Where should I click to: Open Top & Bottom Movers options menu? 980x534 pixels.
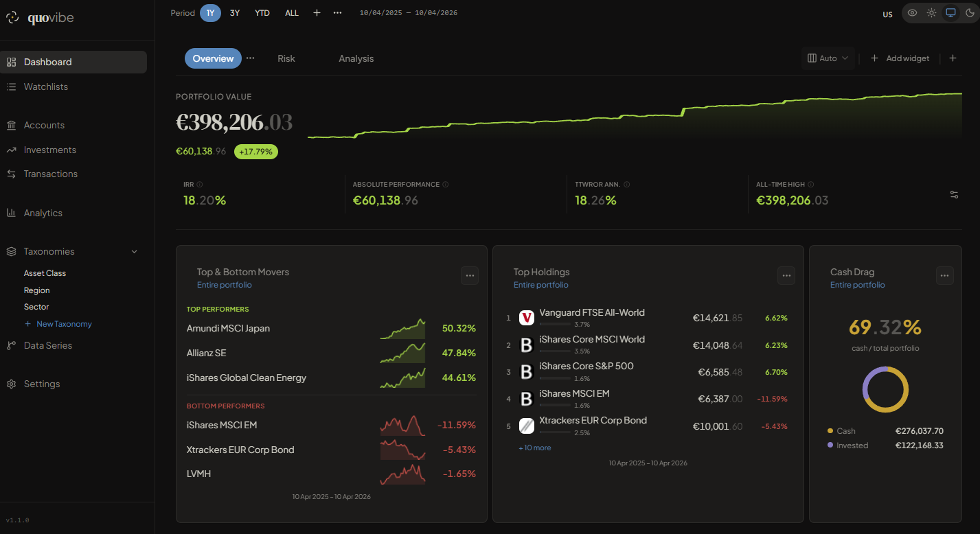click(x=470, y=275)
